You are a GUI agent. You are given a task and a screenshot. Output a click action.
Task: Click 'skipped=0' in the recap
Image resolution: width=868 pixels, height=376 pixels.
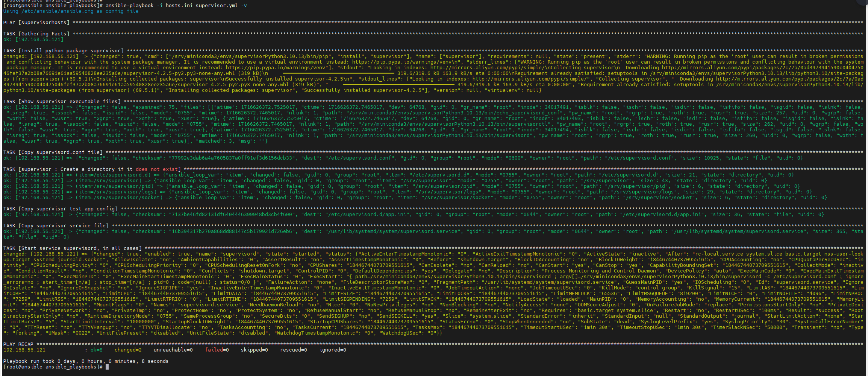click(x=254, y=350)
